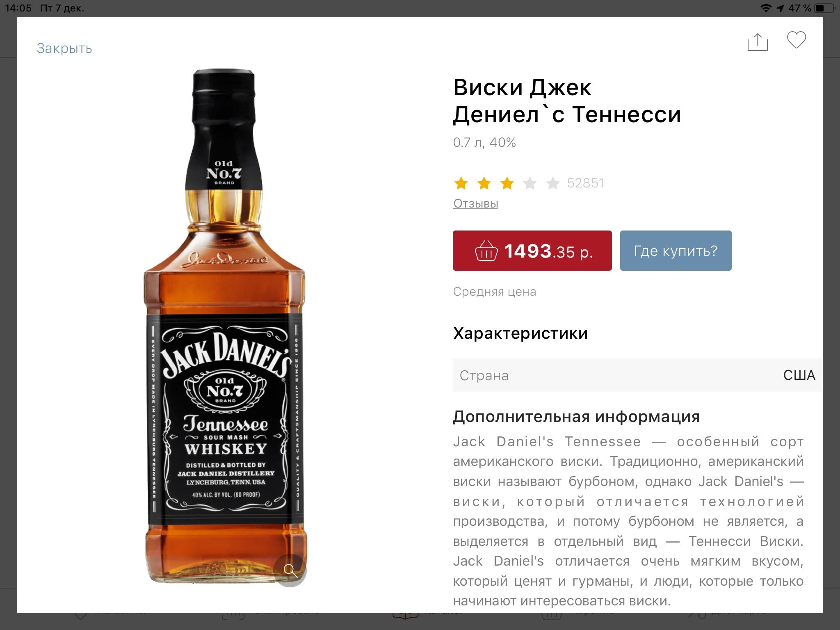This screenshot has height=630, width=840.
Task: Tap the share icon
Action: pos(758,42)
